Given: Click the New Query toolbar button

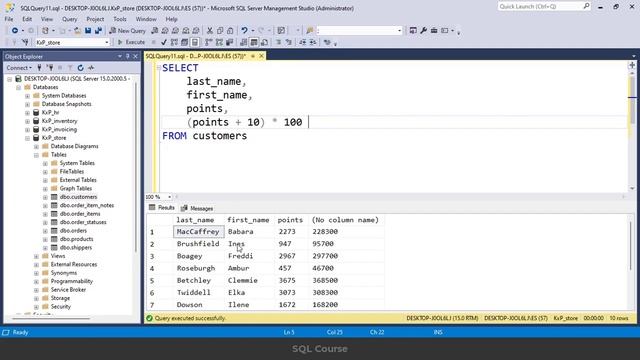Looking at the screenshot, I should (x=127, y=31).
